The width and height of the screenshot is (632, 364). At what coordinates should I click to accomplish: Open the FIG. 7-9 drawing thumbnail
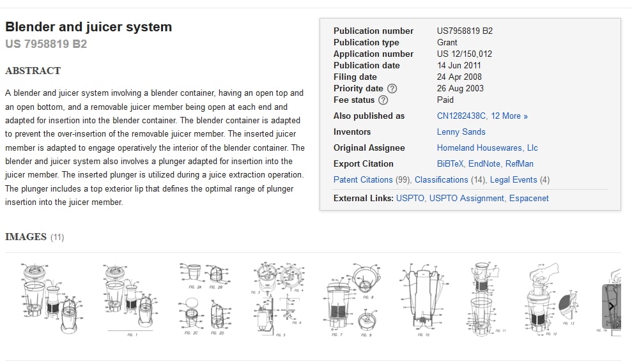tap(352, 300)
